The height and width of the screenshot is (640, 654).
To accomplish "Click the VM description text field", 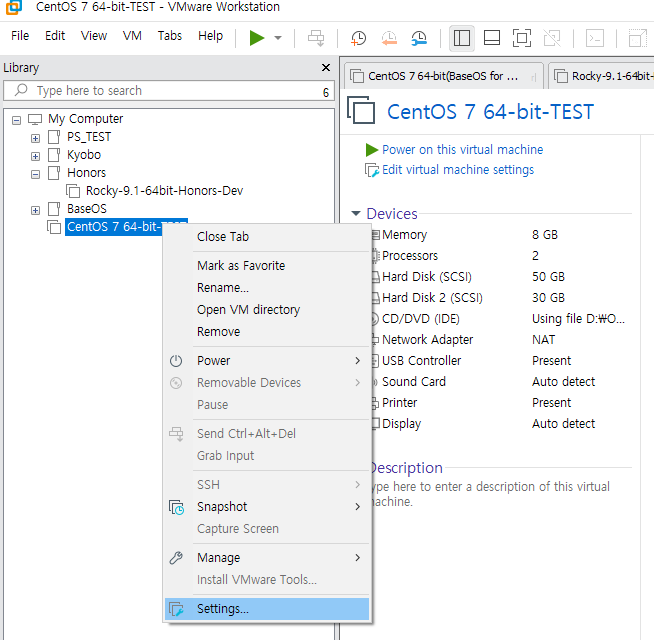I will point(490,494).
